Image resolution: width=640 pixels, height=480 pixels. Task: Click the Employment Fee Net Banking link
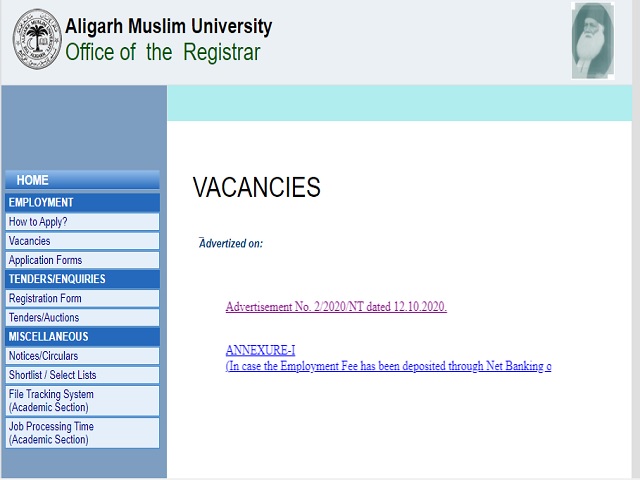pos(389,366)
